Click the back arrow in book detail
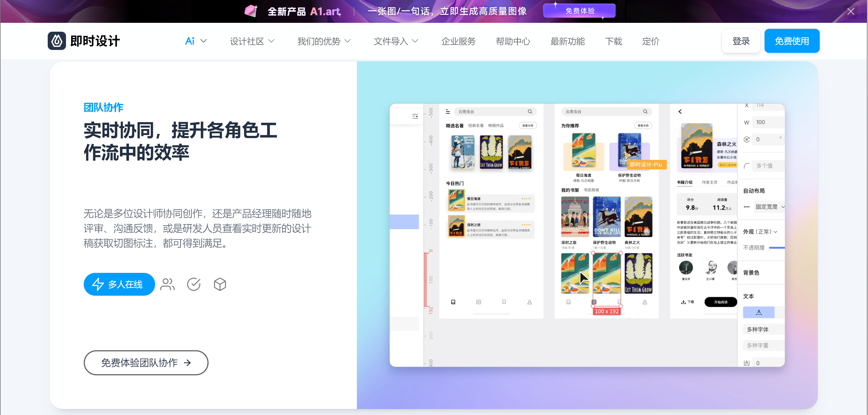 pos(680,111)
